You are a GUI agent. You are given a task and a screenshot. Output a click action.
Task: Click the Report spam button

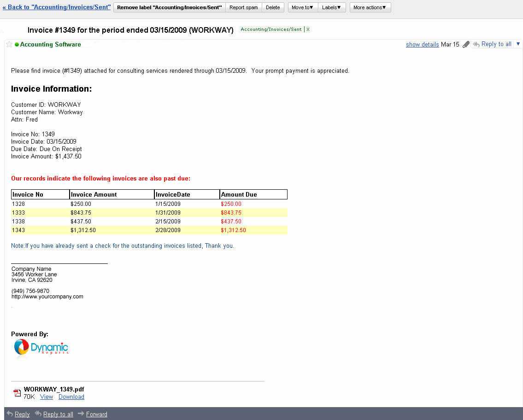(x=243, y=7)
